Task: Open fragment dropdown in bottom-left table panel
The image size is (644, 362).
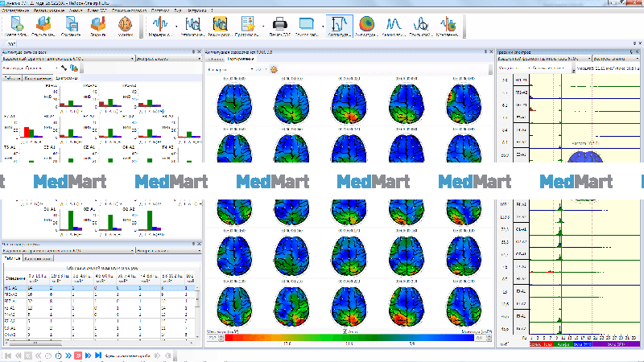Action: point(68,250)
